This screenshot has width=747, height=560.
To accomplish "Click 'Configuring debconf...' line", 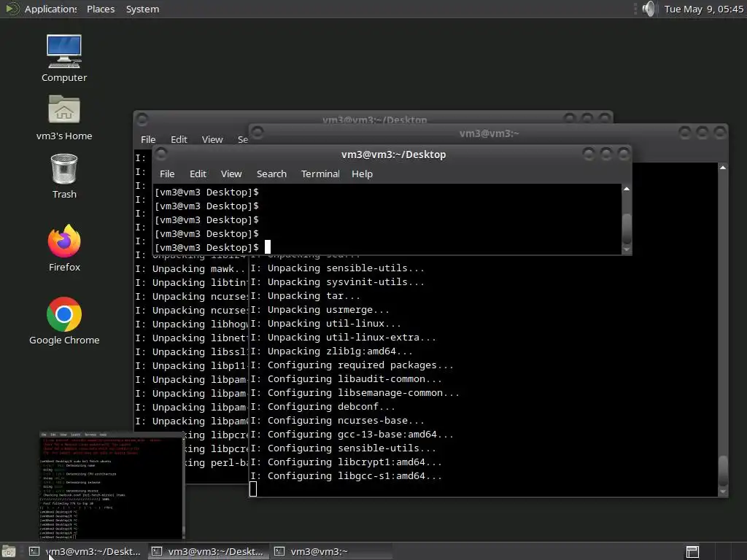I will 323,407.
